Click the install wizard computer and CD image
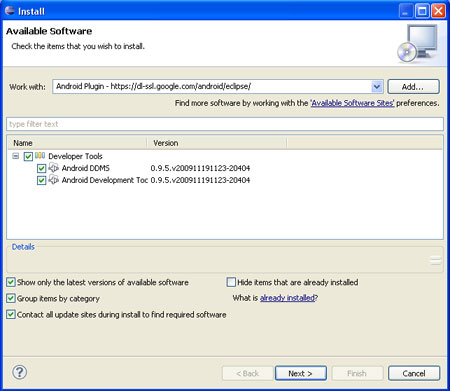 pos(418,43)
